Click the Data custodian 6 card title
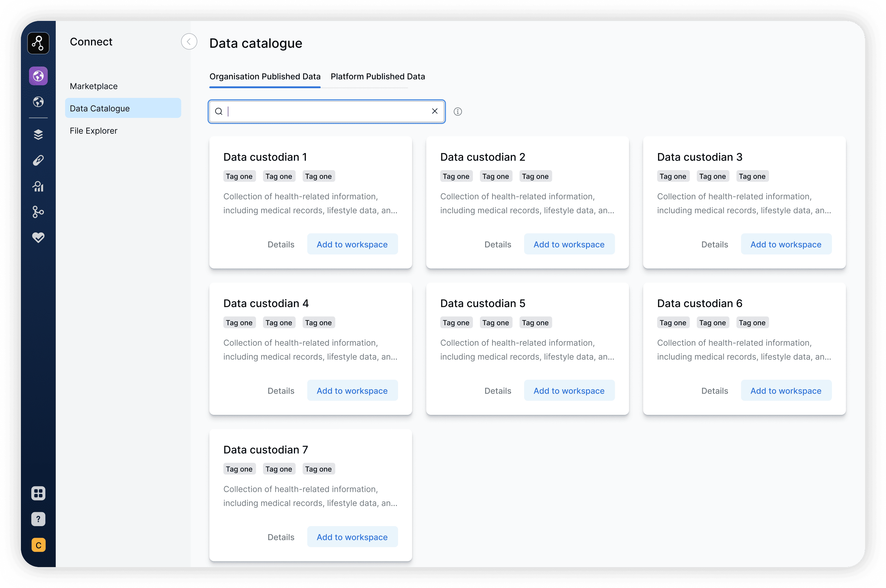This screenshot has height=588, width=886. (700, 303)
